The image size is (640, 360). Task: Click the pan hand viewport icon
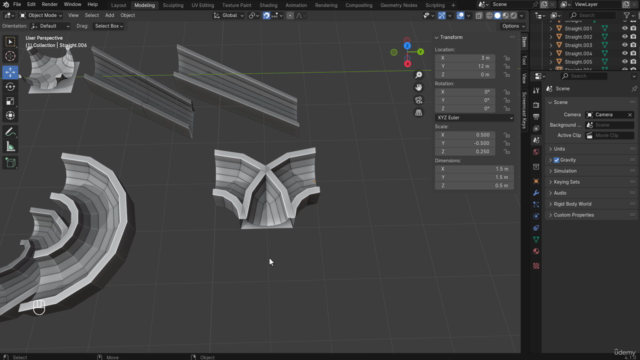(418, 87)
